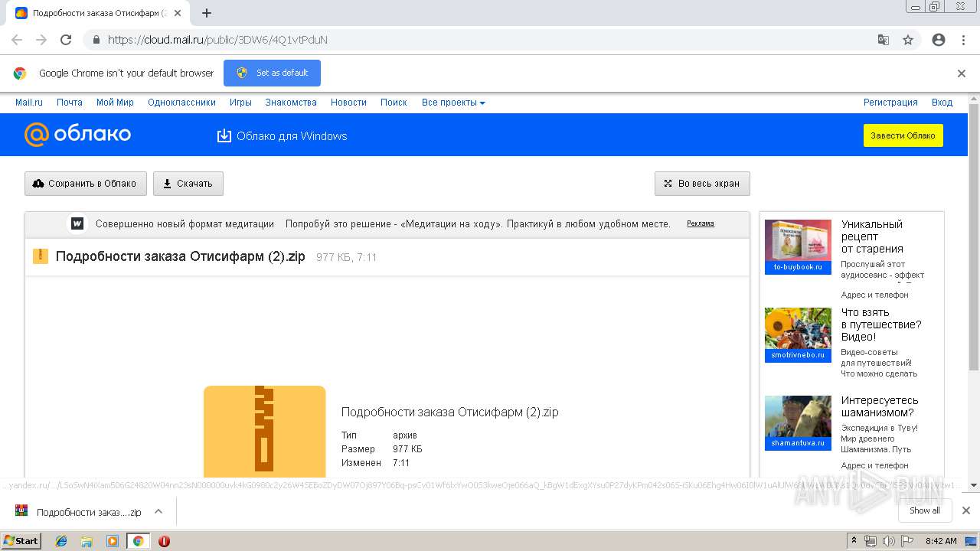The height and width of the screenshot is (551, 980).
Task: Open the Игры menu link
Action: (x=240, y=103)
